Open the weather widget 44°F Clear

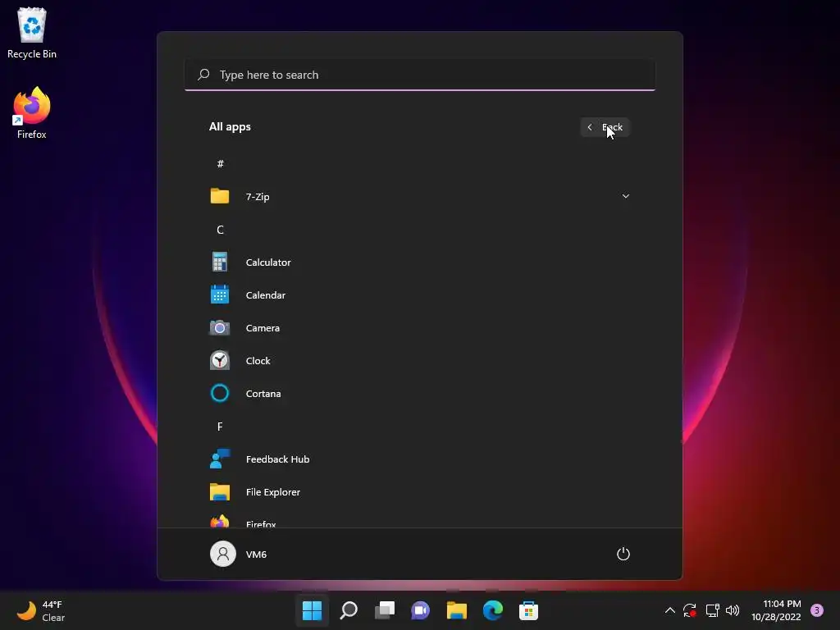coord(41,610)
